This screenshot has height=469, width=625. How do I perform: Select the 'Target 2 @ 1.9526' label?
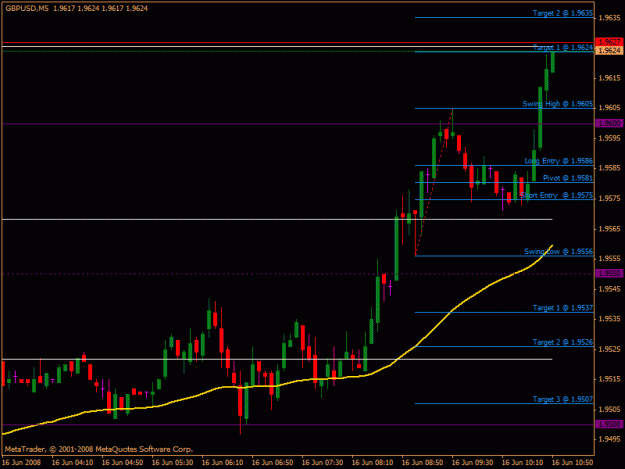point(563,342)
